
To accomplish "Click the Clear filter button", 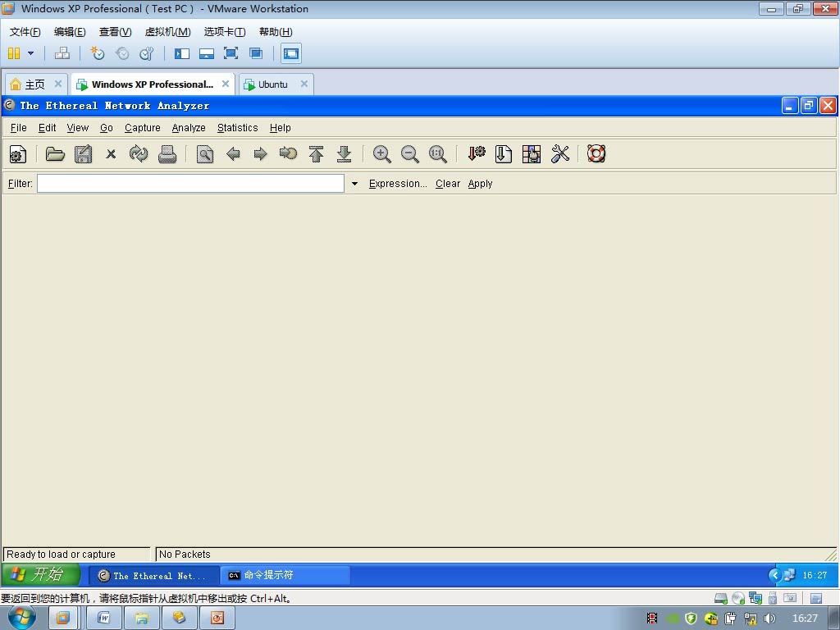I will (x=448, y=184).
